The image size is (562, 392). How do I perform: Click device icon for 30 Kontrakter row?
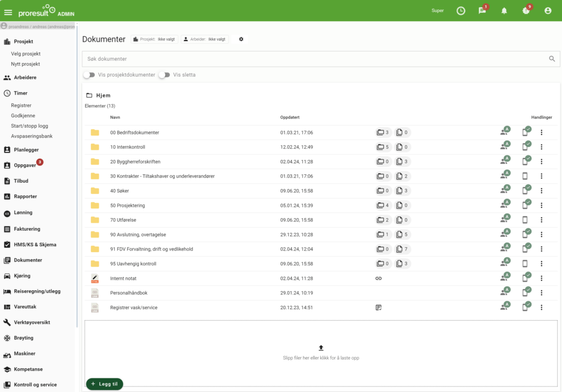525,176
